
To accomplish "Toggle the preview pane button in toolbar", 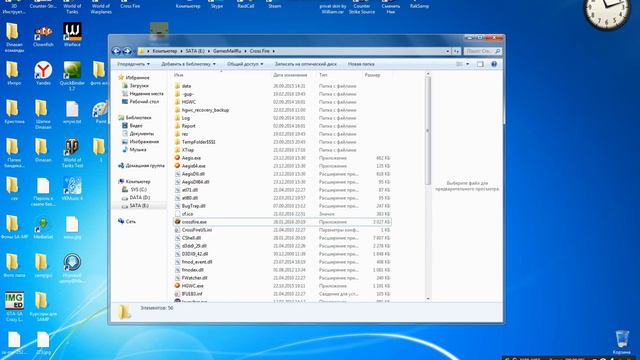I will coord(480,64).
